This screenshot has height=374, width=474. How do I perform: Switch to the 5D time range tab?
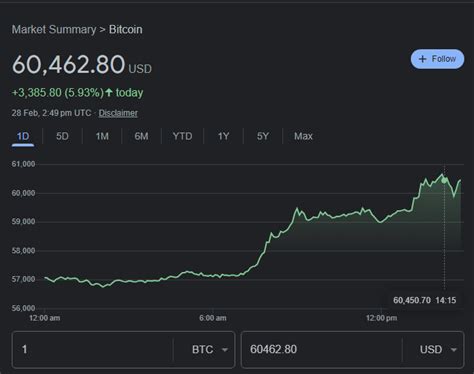[x=62, y=136]
